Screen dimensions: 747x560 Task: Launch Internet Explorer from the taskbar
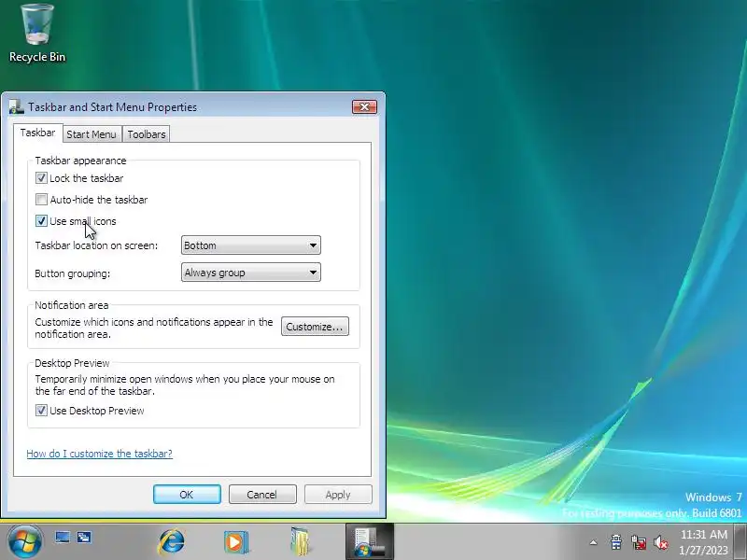[x=172, y=541]
